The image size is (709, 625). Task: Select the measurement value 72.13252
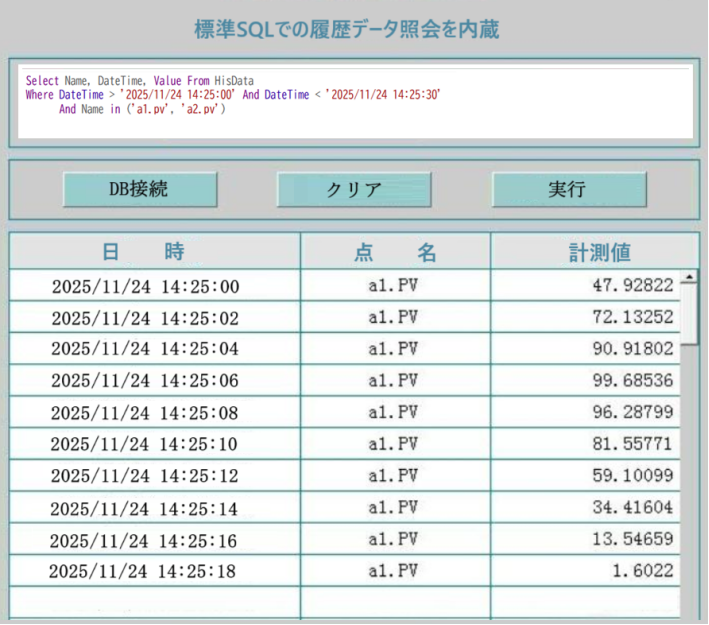click(x=633, y=318)
